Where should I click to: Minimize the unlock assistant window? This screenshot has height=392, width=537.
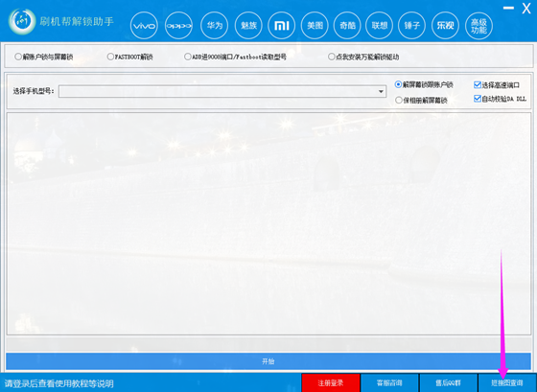[x=508, y=8]
